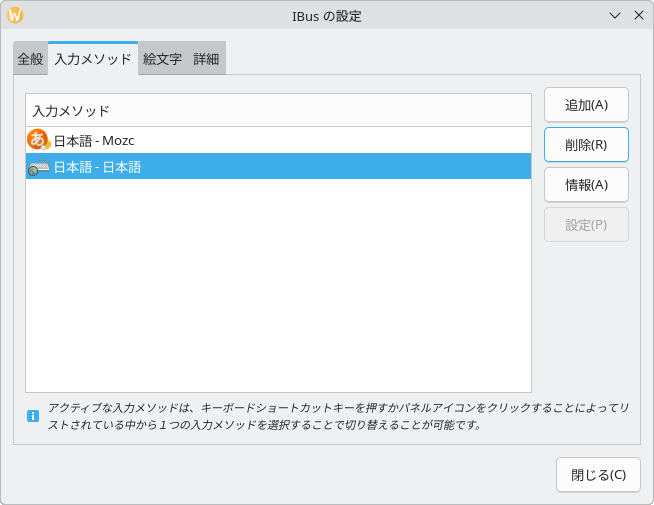Click the Mozc orange あ icon

[38, 140]
